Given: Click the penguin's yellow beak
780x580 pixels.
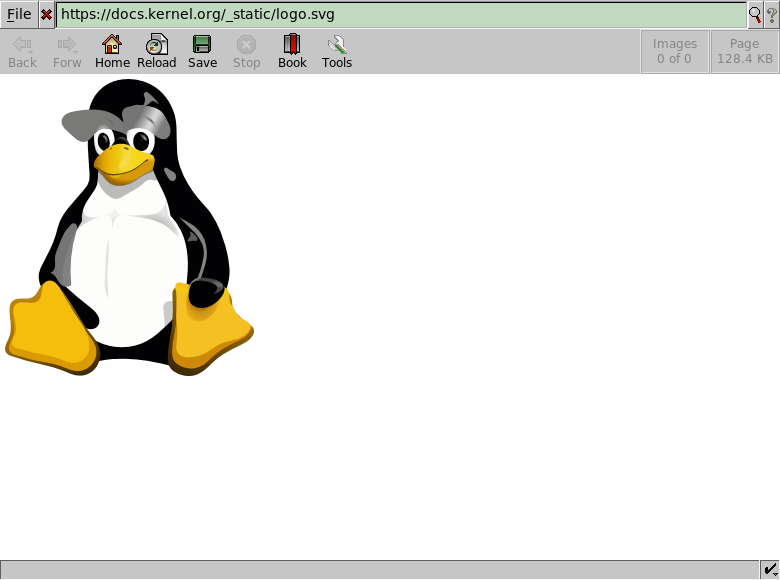Looking at the screenshot, I should tap(120, 163).
